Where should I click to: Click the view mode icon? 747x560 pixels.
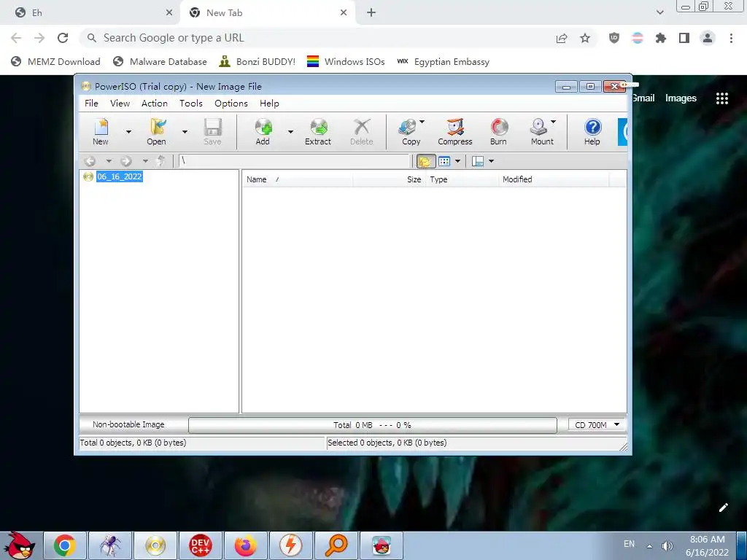pyautogui.click(x=444, y=161)
